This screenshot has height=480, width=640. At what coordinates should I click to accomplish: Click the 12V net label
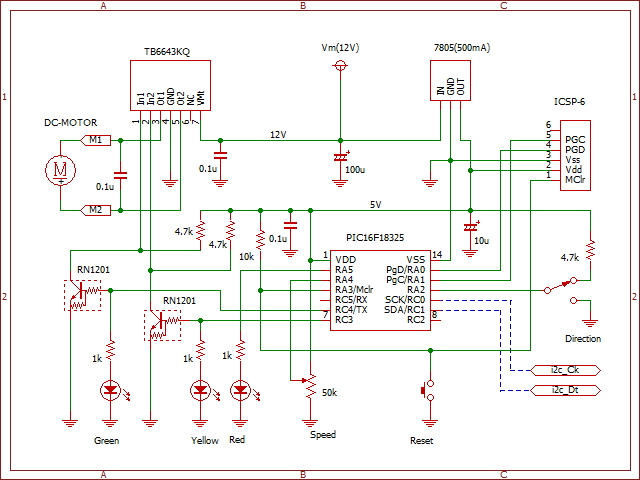click(278, 135)
